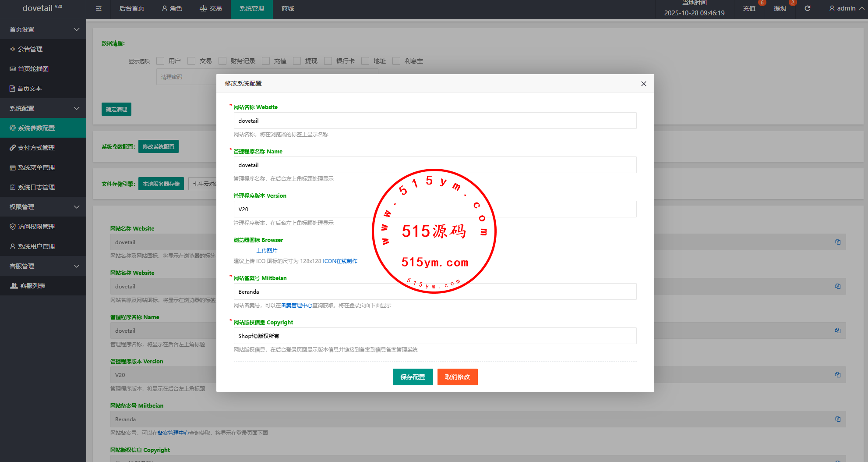This screenshot has height=462, width=868.
Task: Click the 保存配置 button
Action: point(413,377)
